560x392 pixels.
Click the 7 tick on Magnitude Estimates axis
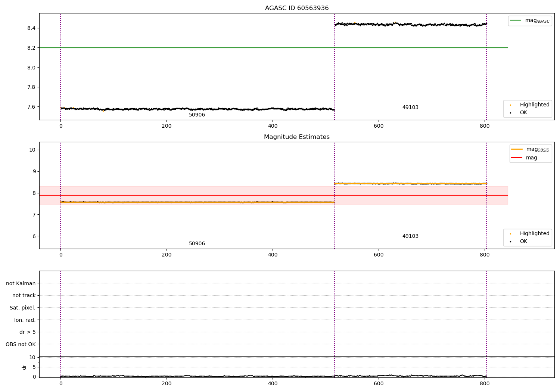coord(34,215)
